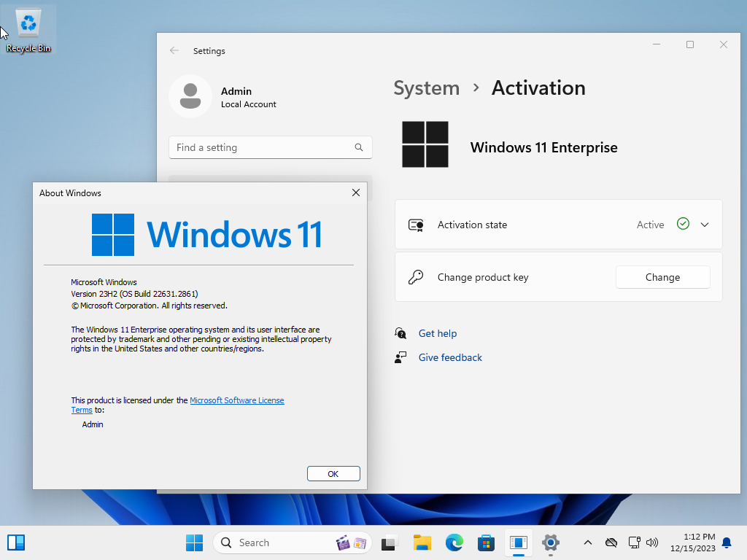Click the Change product key button
The image size is (747, 560).
pyautogui.click(x=662, y=277)
